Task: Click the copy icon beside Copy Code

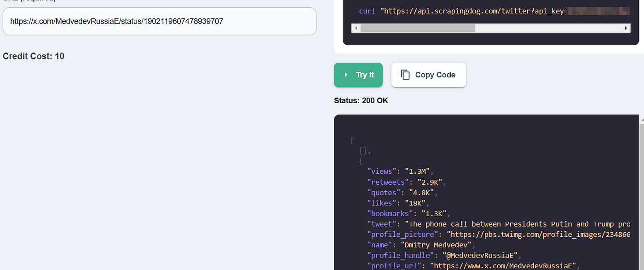Action: pos(405,75)
